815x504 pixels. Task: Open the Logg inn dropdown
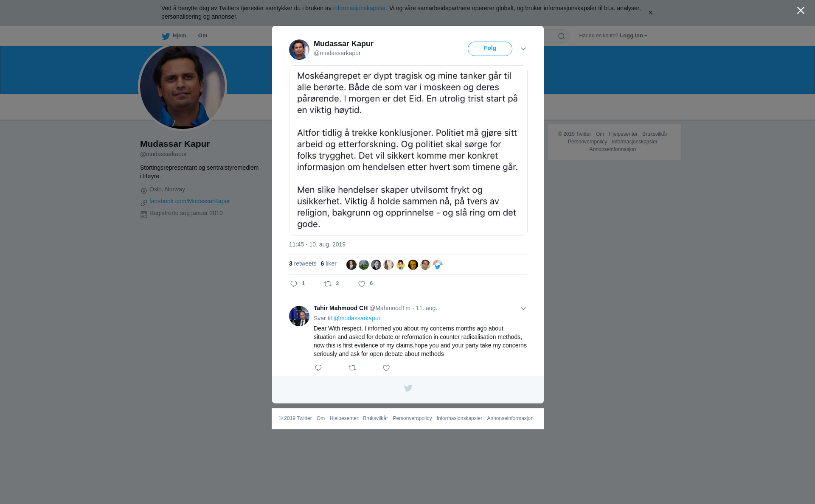pyautogui.click(x=633, y=36)
